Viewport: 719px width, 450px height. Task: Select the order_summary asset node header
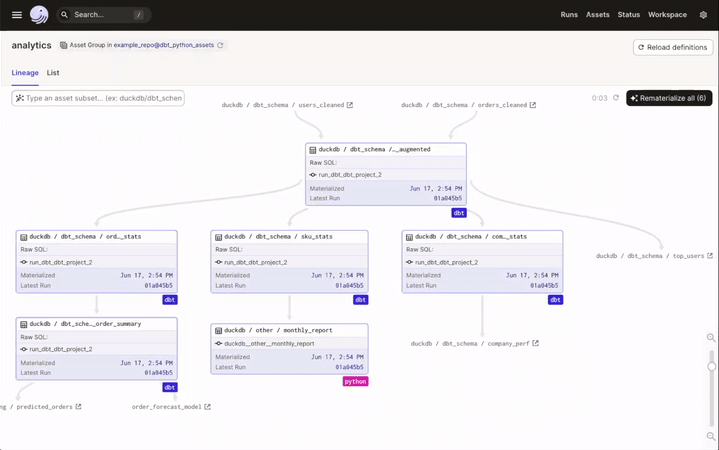pos(96,324)
